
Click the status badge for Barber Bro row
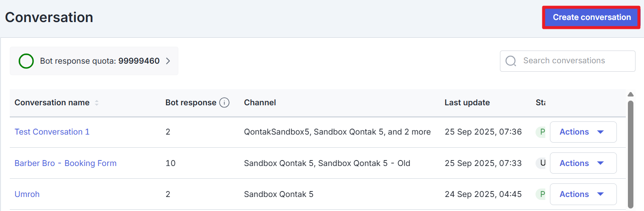[541, 163]
